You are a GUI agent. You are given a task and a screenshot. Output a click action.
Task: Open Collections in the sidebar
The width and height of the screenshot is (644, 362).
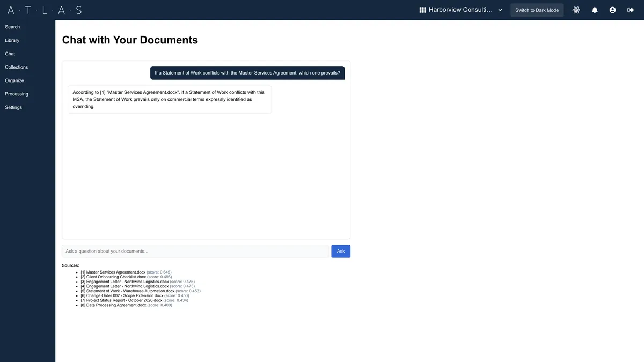click(16, 67)
